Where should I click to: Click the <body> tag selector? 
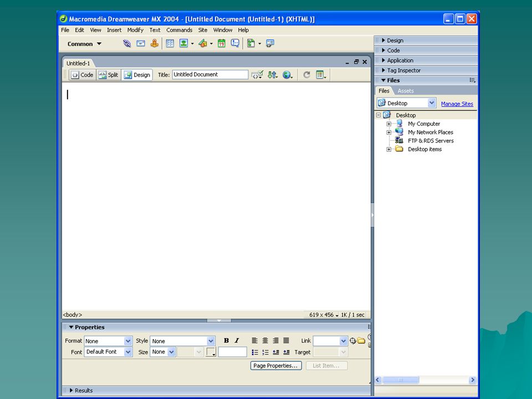[x=72, y=315]
